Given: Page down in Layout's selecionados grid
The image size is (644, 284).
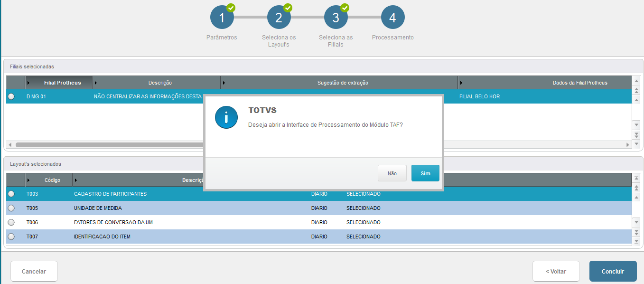Looking at the screenshot, I should (636, 232).
